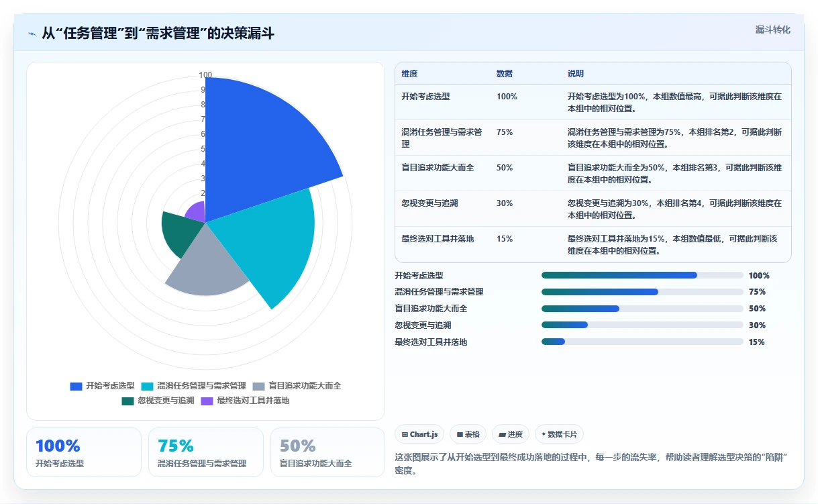Click the 盲目追求功能大而全 table row name
Screen dimensions: 818x504
coord(438,168)
